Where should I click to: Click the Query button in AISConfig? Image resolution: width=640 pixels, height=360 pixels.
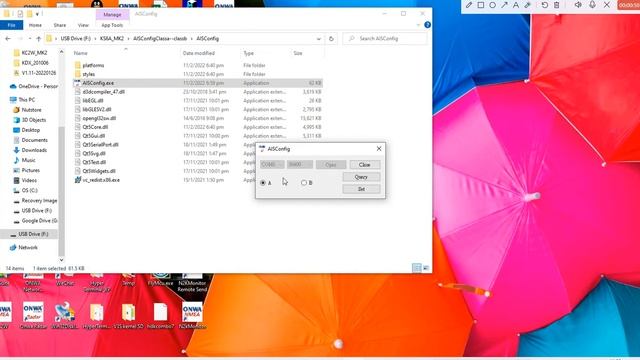pos(361,177)
